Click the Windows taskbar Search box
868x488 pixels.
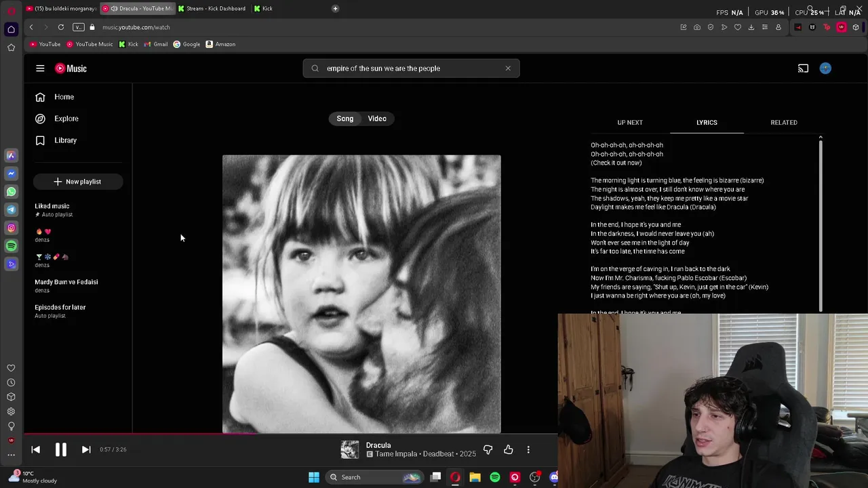click(374, 477)
